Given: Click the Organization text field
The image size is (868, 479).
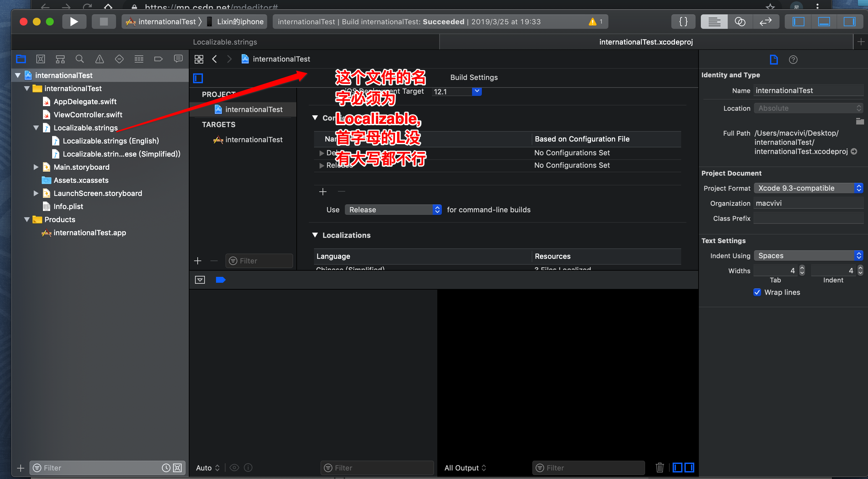Looking at the screenshot, I should click(x=808, y=203).
